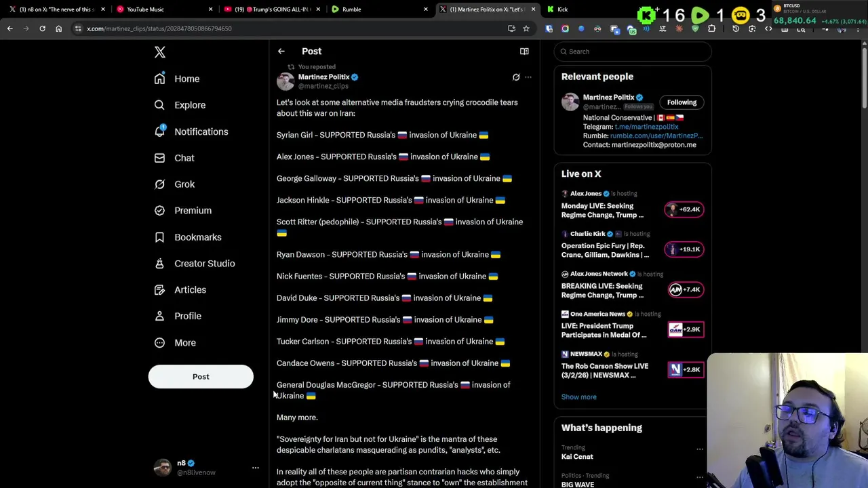
Task: Open More options circle in sidebar
Action: (159, 342)
